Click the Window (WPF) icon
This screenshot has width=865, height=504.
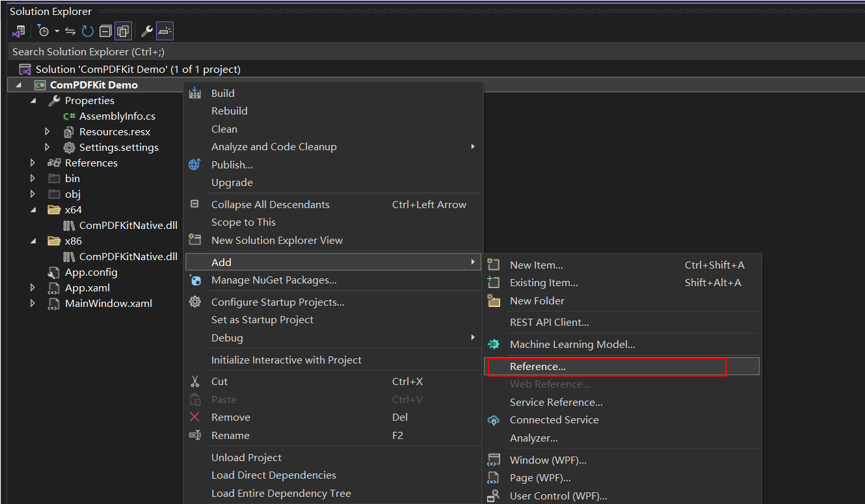click(494, 460)
